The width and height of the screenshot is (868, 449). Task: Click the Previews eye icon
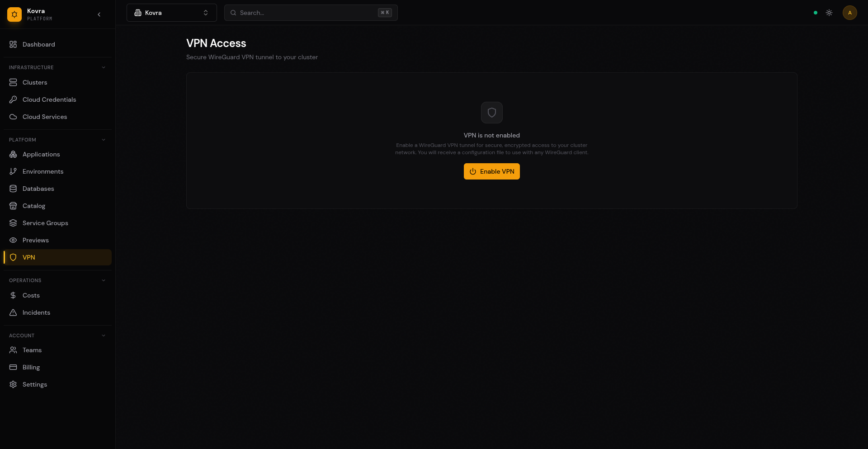[13, 240]
